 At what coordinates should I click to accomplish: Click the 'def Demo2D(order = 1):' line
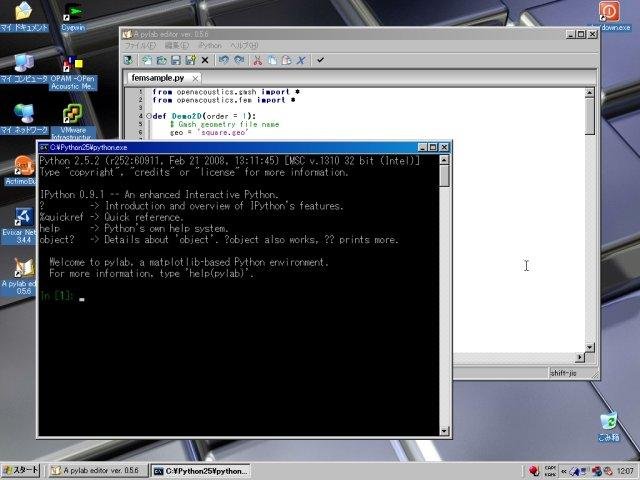[x=204, y=116]
